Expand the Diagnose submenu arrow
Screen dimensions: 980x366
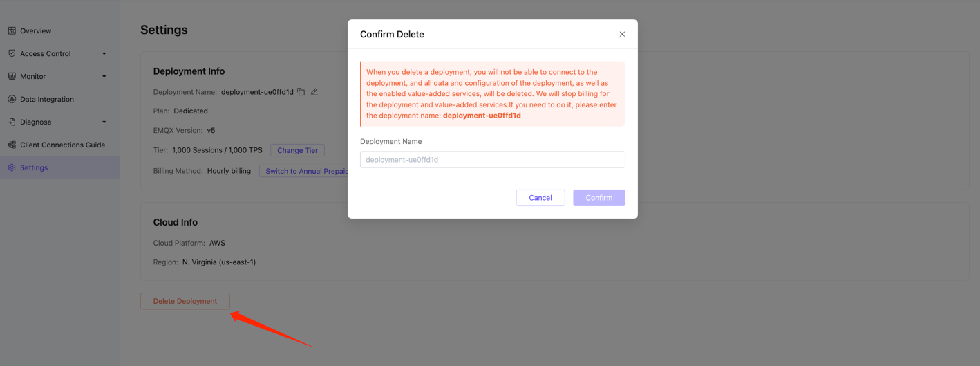pos(104,122)
